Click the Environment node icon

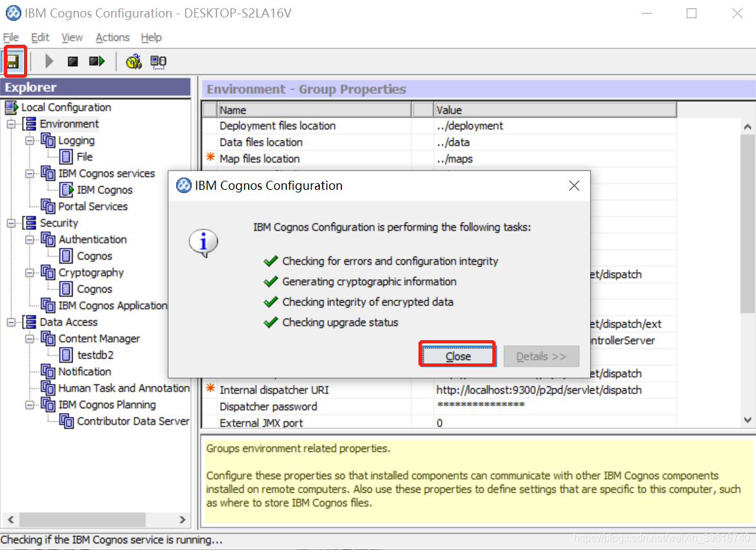pyautogui.click(x=30, y=124)
